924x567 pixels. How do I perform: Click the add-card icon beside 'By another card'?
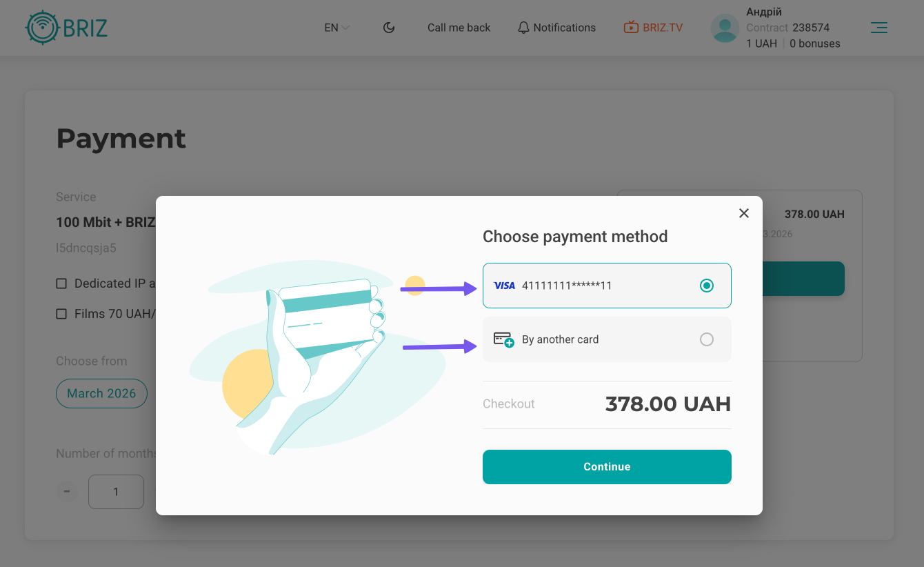(x=504, y=339)
